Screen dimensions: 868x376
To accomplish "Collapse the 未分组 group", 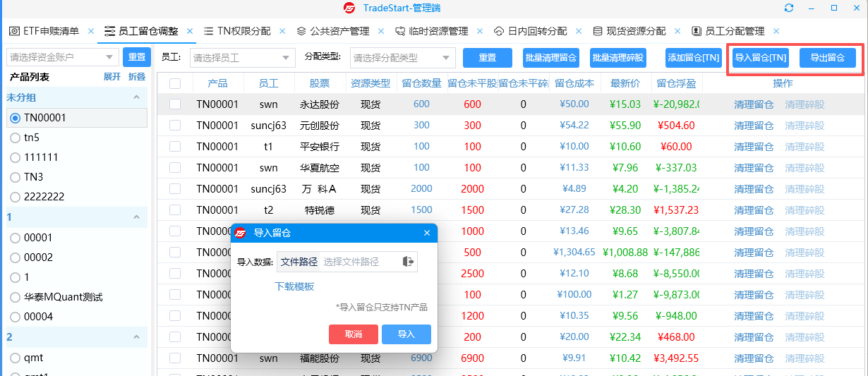I will tap(137, 97).
